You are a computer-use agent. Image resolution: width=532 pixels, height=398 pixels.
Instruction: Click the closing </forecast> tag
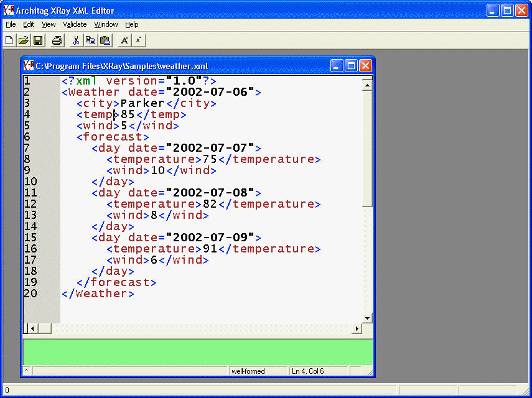(116, 282)
